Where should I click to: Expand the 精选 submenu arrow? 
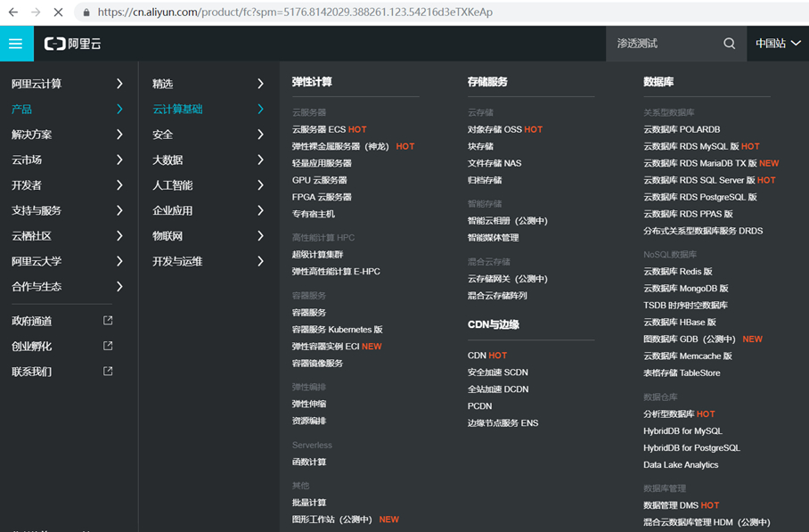260,84
